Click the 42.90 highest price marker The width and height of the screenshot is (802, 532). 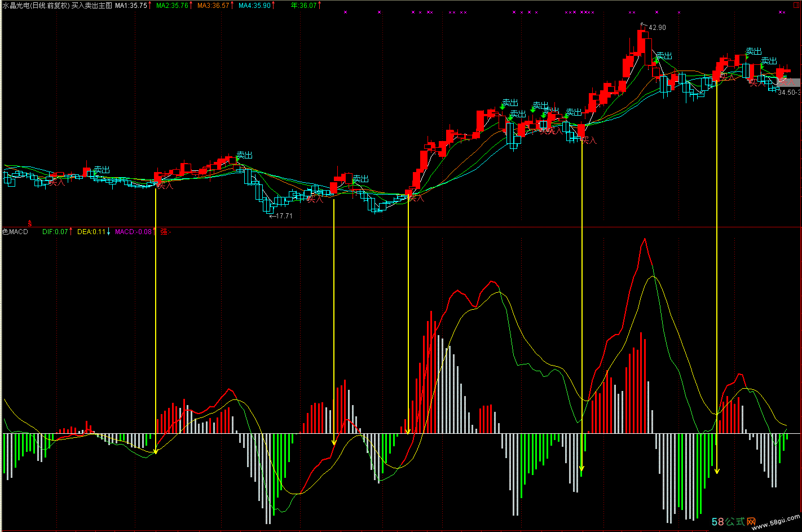click(x=656, y=28)
